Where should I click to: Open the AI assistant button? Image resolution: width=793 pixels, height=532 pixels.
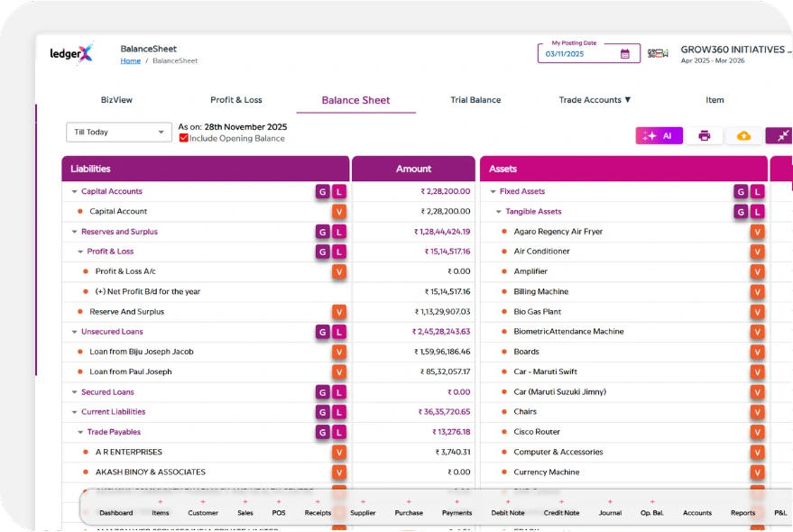pyautogui.click(x=659, y=135)
